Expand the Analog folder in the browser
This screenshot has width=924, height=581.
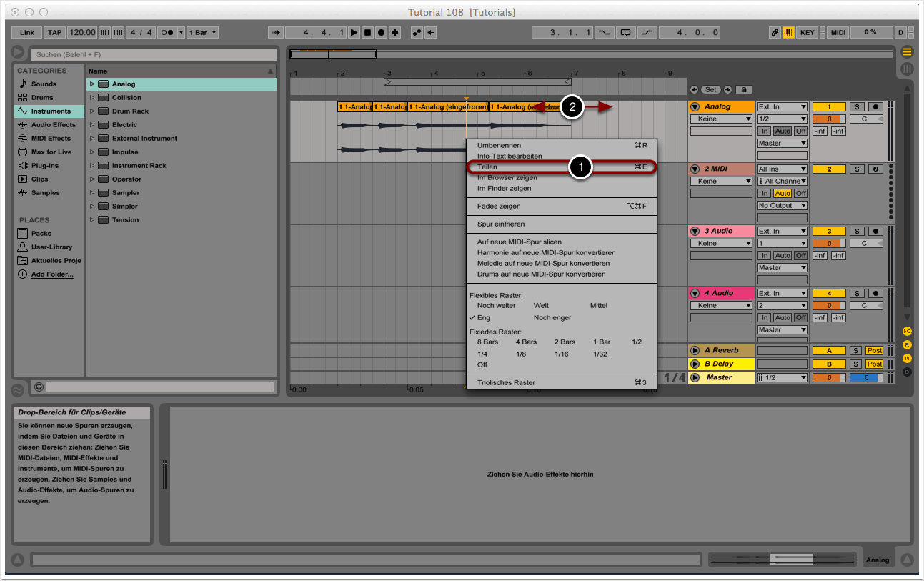92,84
